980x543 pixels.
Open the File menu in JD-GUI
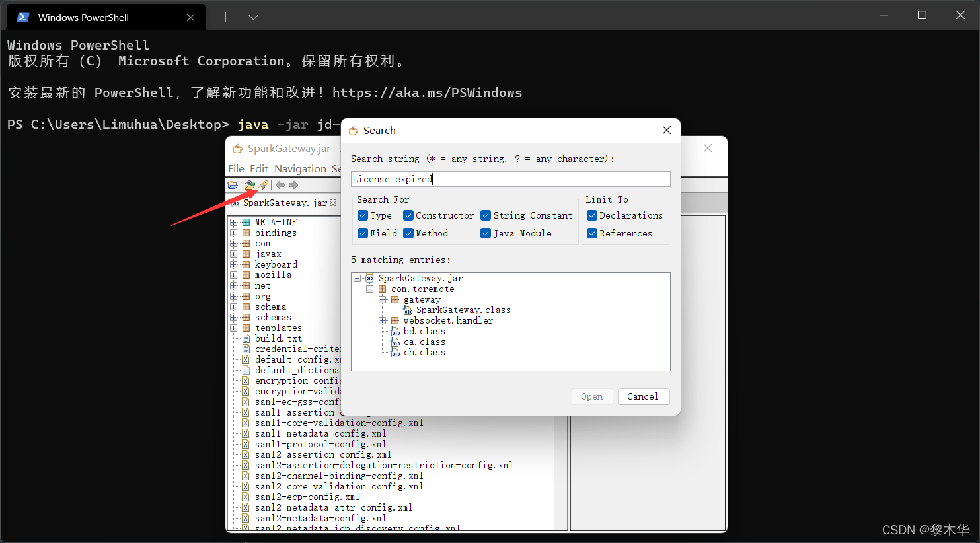pos(236,169)
